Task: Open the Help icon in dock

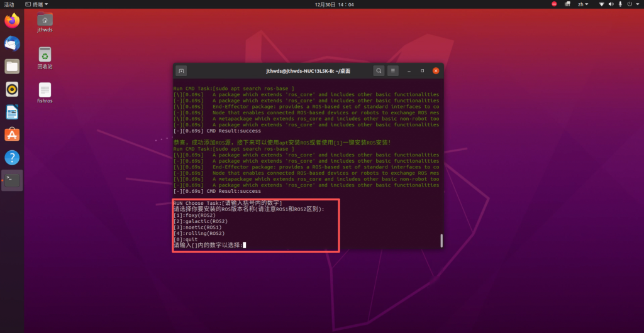Action: point(12,157)
